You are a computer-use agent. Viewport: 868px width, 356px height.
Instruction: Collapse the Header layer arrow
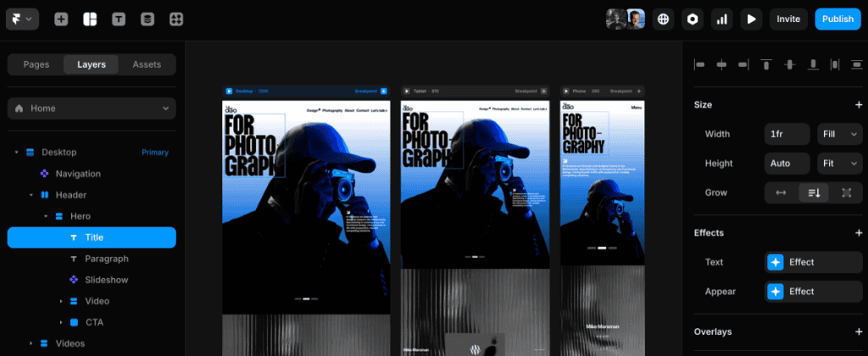[x=31, y=195]
